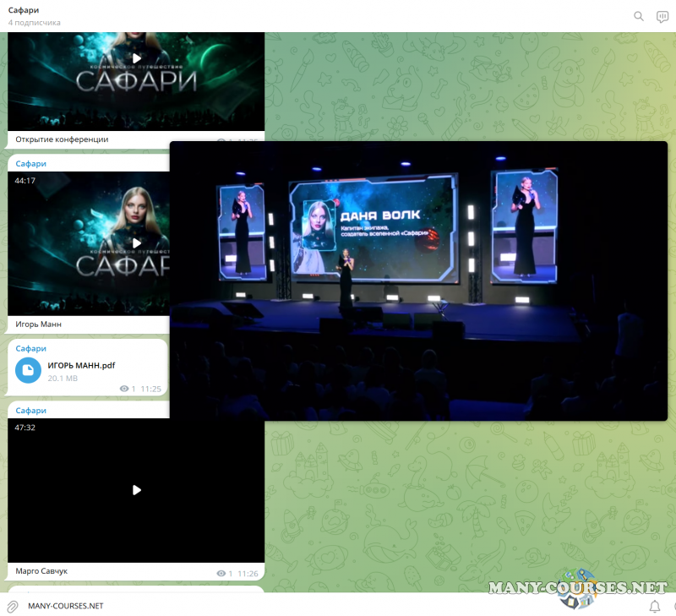The width and height of the screenshot is (676, 616).
Task: Click the Игорь Манн video caption
Action: (x=38, y=324)
